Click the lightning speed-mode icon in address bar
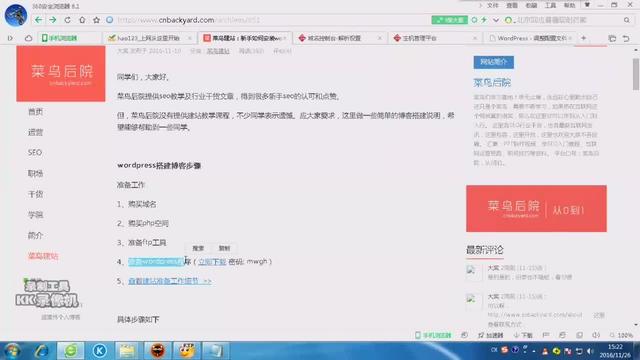640x360 pixels. [x=484, y=20]
